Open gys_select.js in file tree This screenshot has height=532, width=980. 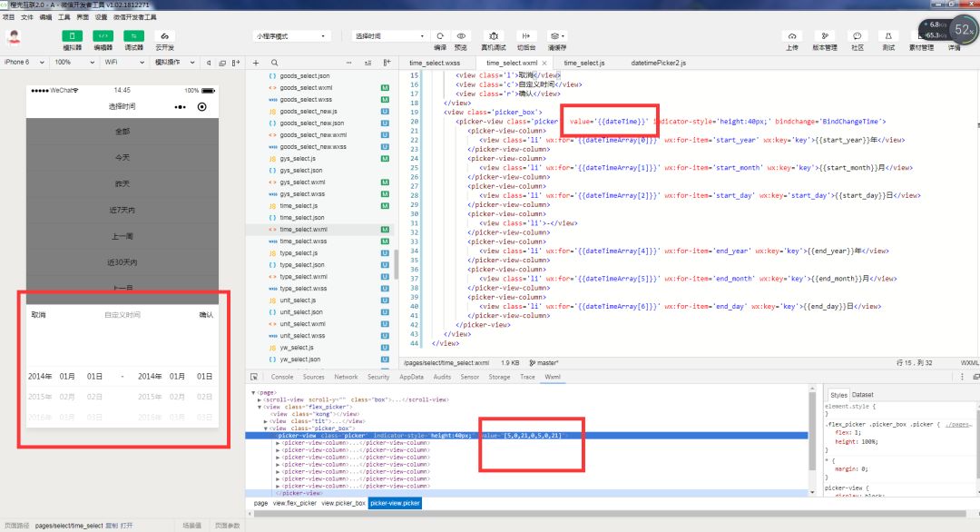click(x=297, y=159)
